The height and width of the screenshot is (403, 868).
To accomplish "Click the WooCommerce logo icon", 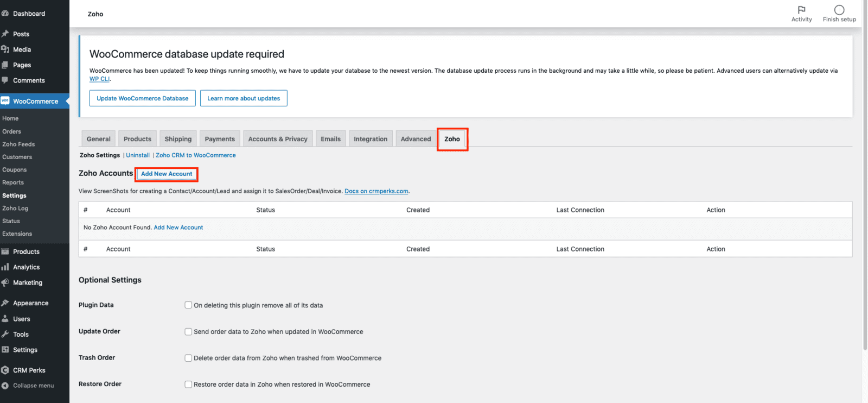I will pyautogui.click(x=5, y=101).
